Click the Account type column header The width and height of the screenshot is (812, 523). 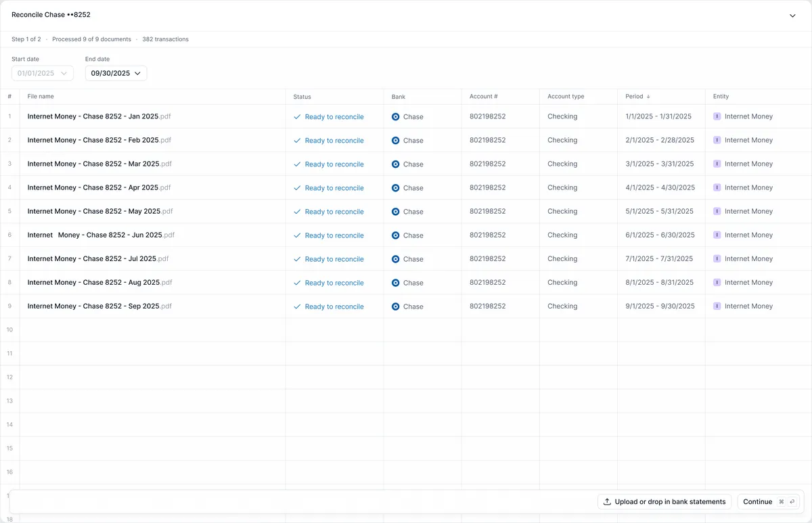(566, 97)
